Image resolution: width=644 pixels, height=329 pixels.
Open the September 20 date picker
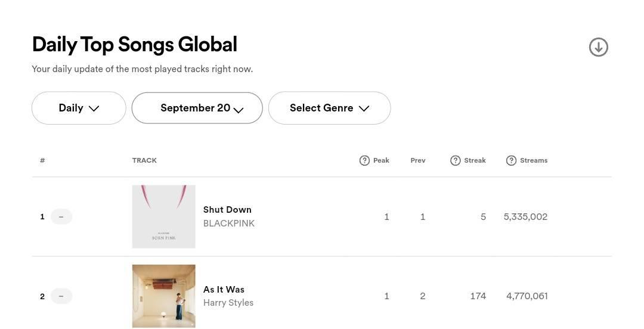[197, 108]
